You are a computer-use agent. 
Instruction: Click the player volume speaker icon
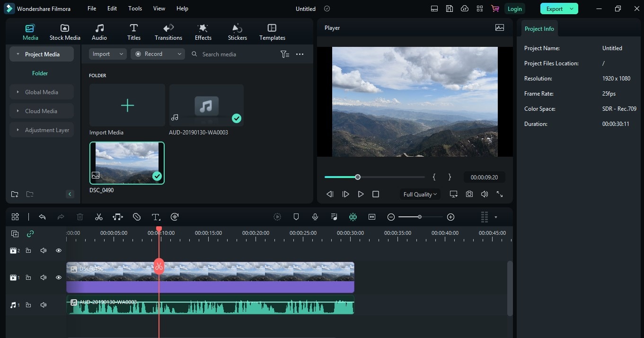pos(484,194)
